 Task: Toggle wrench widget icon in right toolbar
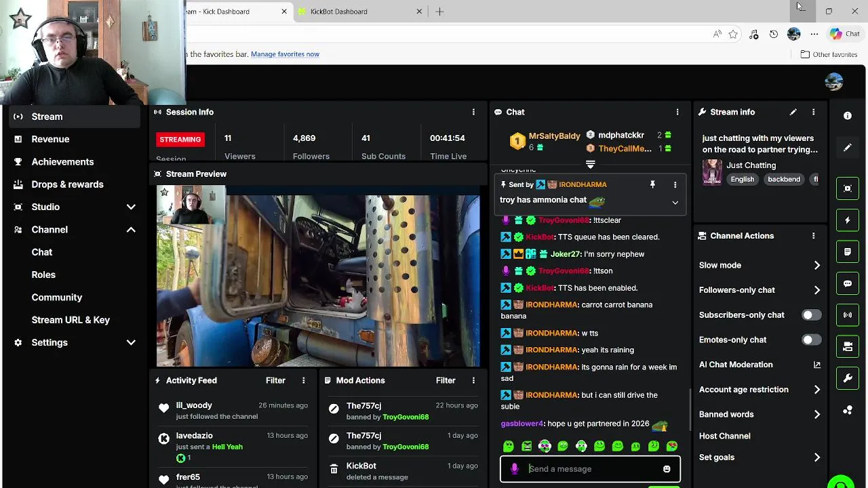pyautogui.click(x=847, y=378)
